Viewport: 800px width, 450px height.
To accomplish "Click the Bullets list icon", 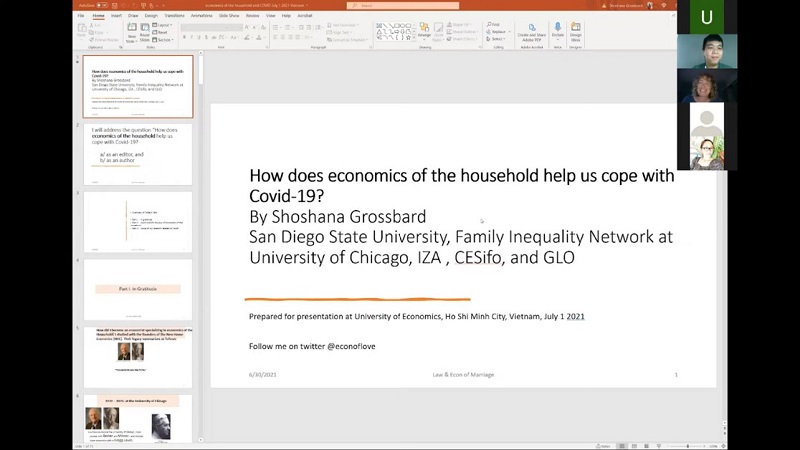I will coord(276,27).
